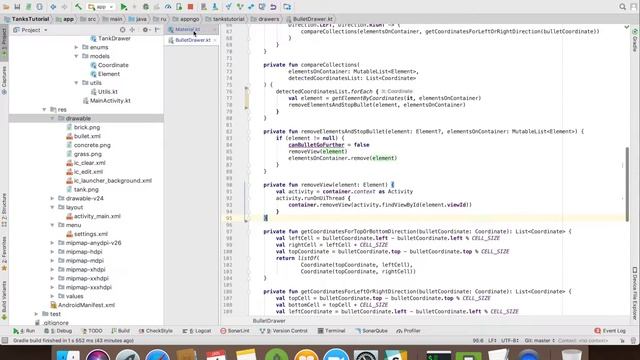Select Coordinate class in project tree
The image size is (640, 360).
[x=109, y=65]
